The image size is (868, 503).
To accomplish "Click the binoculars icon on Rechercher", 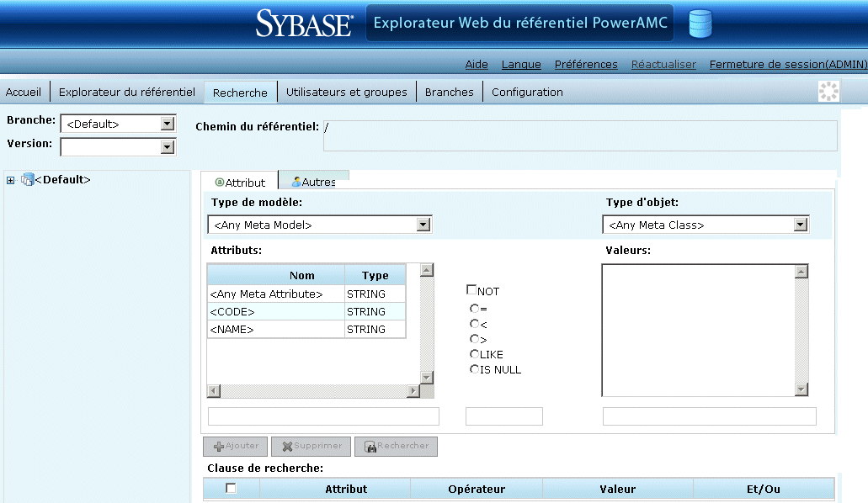I will (x=370, y=446).
